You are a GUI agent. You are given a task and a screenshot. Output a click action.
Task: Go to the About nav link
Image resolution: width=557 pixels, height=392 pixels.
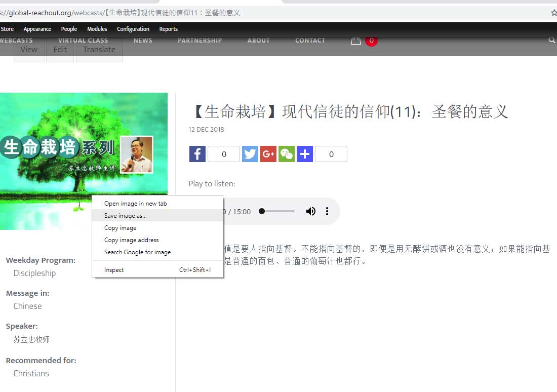pos(259,41)
